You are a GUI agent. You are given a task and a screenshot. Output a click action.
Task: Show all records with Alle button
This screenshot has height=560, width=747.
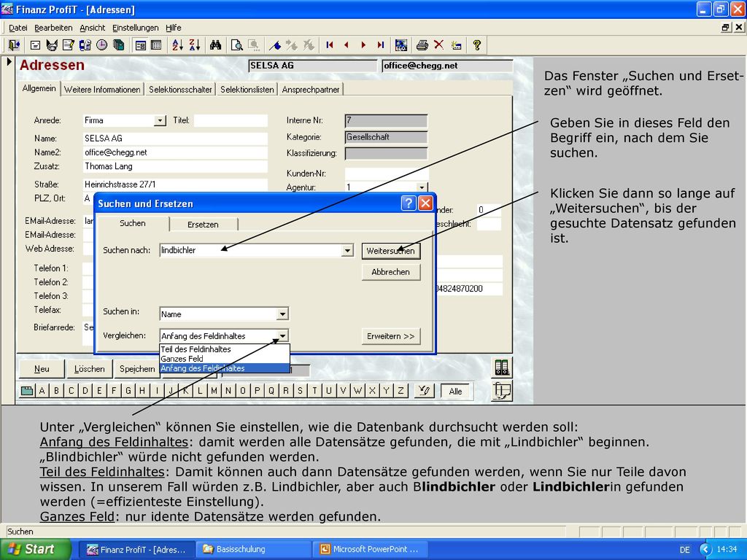(455, 391)
